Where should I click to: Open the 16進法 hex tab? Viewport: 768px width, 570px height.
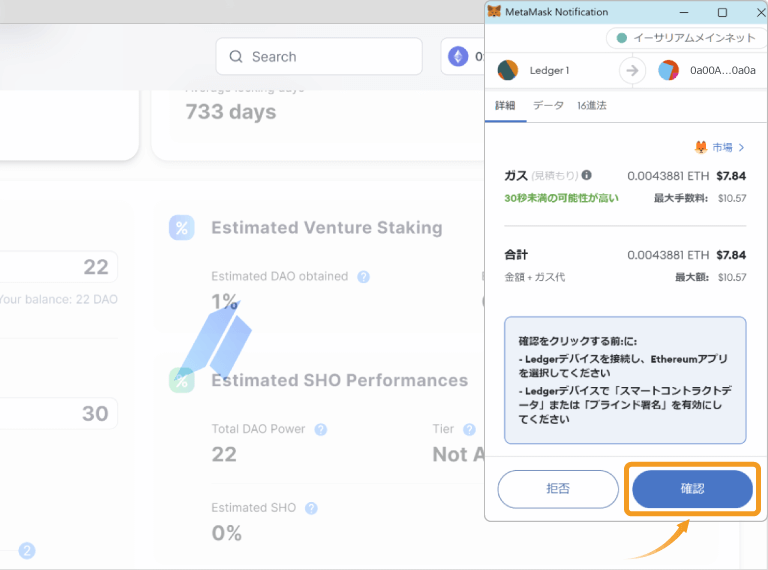tap(591, 105)
